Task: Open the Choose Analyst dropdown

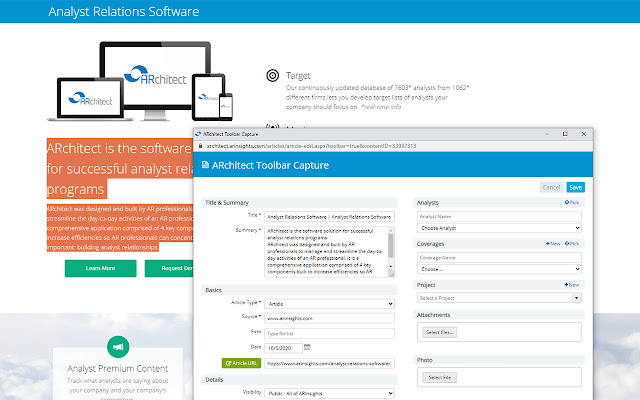Action: click(x=499, y=228)
